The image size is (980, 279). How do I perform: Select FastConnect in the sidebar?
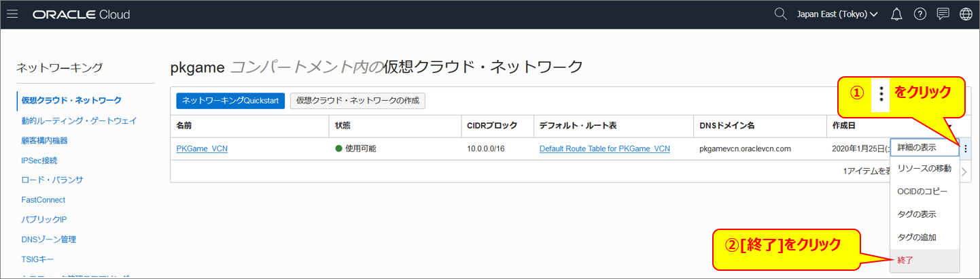pos(43,199)
